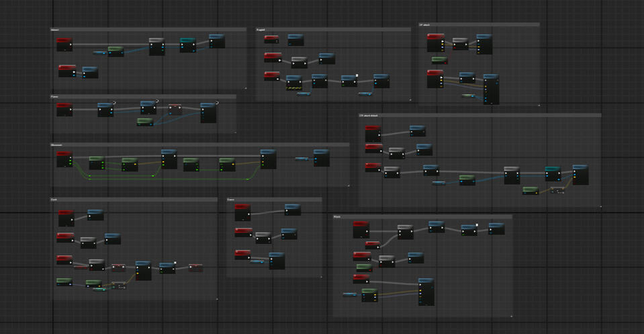
Task: Select the green node in the Pause group
Action: tap(145, 122)
